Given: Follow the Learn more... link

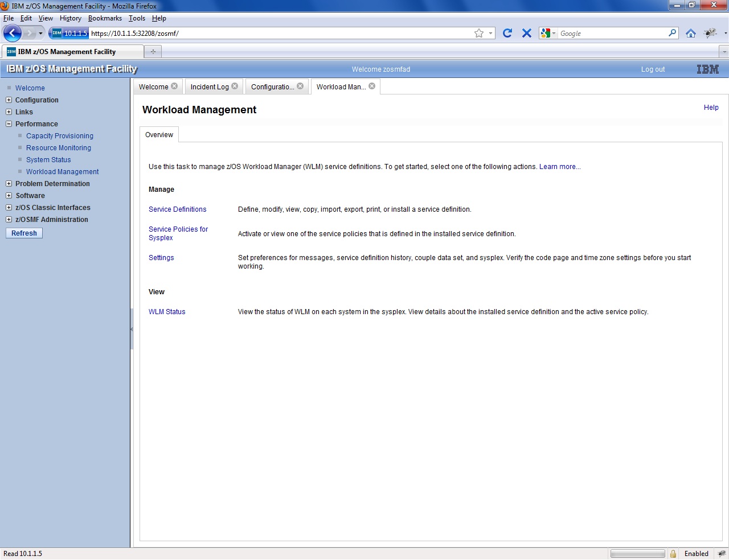Looking at the screenshot, I should 560,167.
